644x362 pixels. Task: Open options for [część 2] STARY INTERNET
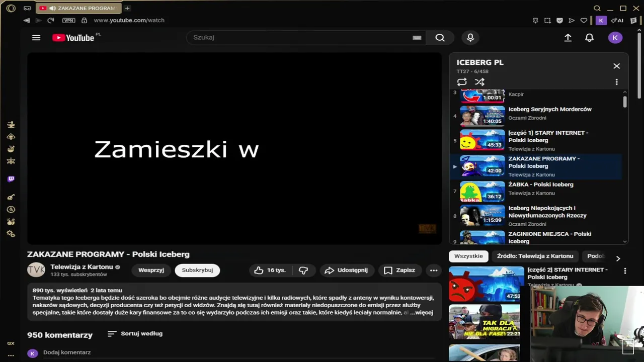tap(625, 271)
